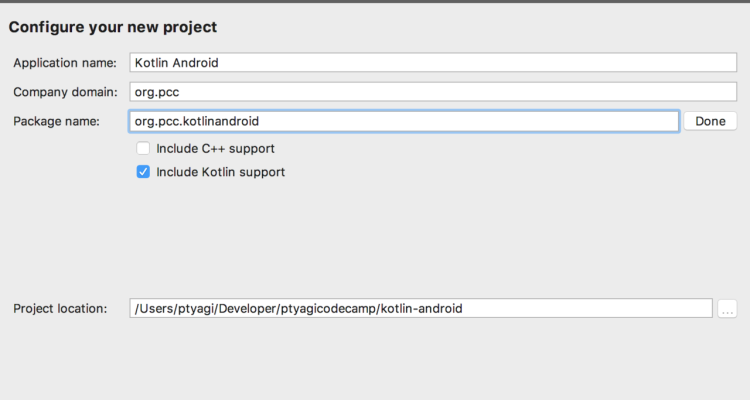
Task: Place cursor on 'org.pcc.kotlinandroid' package text
Action: [x=197, y=121]
